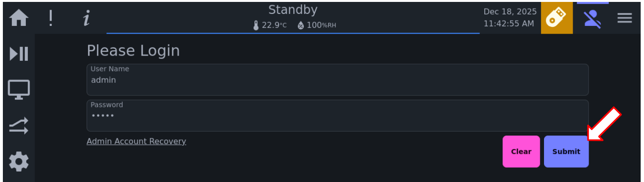Go to the Home screen icon
Screen dimensions: 644x182
[x=19, y=19]
